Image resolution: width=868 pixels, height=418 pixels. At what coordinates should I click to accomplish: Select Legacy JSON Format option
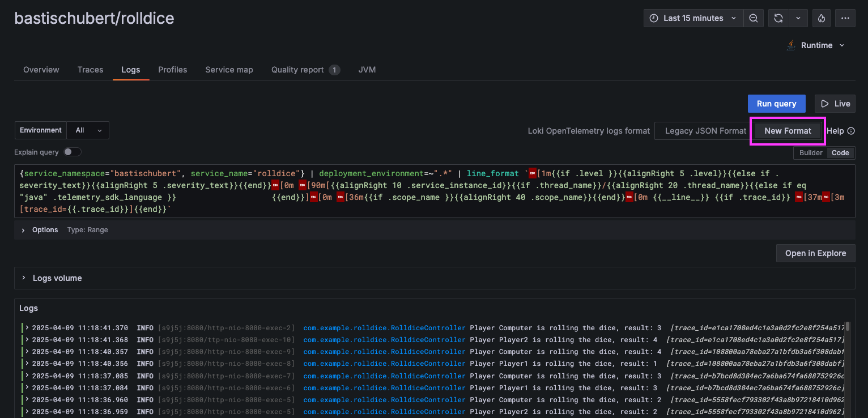click(705, 131)
